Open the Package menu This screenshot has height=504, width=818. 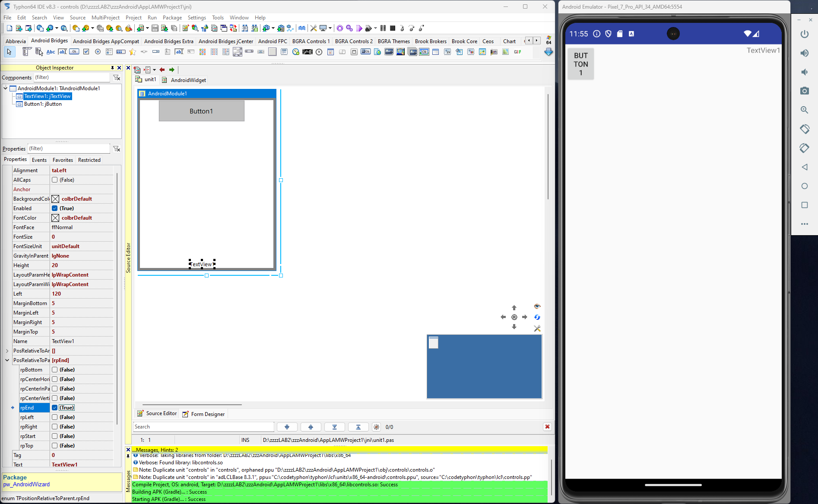(172, 18)
